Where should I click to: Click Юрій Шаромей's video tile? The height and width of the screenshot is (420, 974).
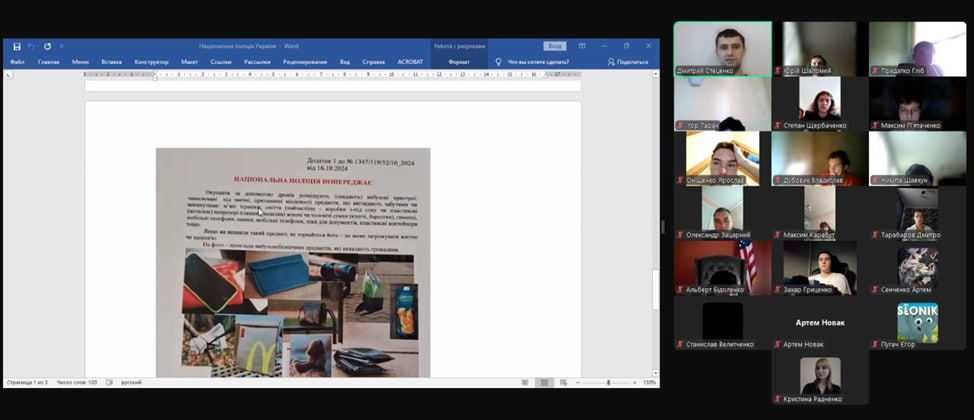(820, 49)
